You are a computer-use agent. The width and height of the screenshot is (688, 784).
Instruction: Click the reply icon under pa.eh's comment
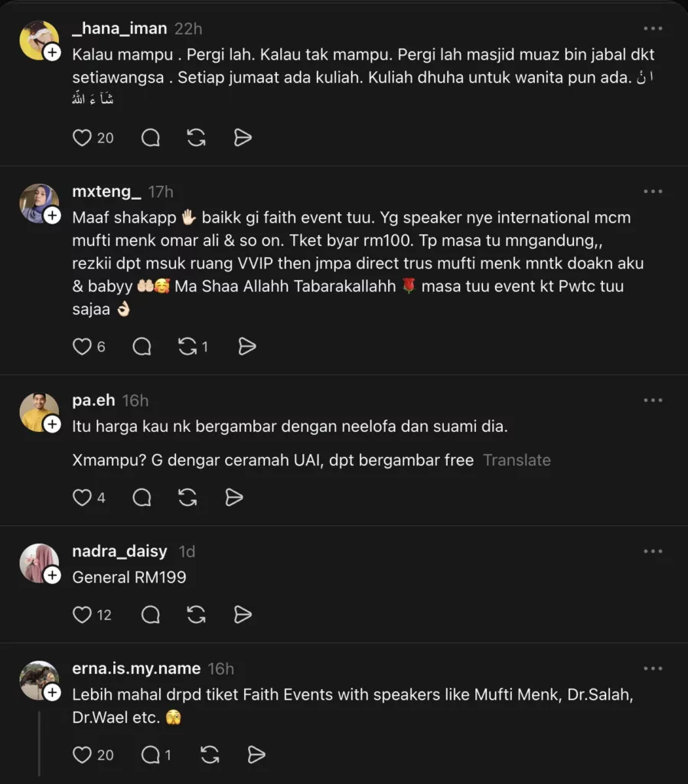click(x=142, y=498)
